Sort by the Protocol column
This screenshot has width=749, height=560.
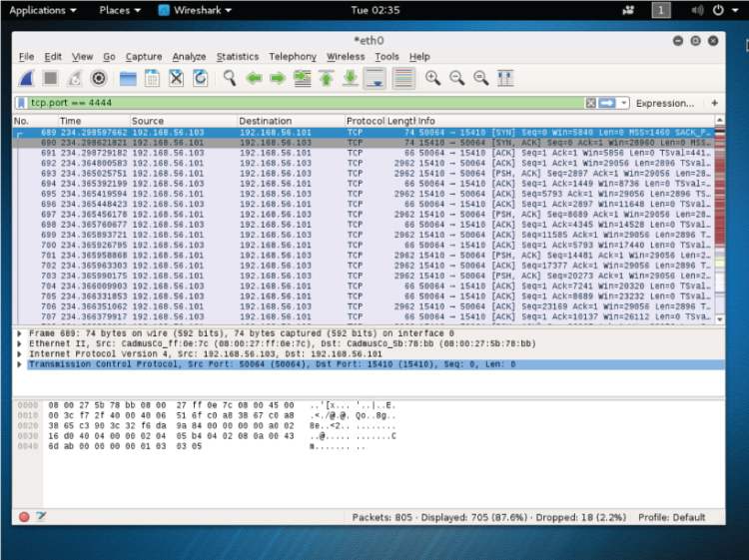click(365, 121)
